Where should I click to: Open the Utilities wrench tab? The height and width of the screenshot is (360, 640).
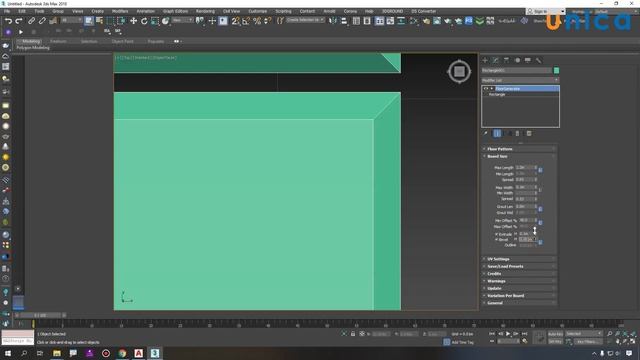coord(538,60)
